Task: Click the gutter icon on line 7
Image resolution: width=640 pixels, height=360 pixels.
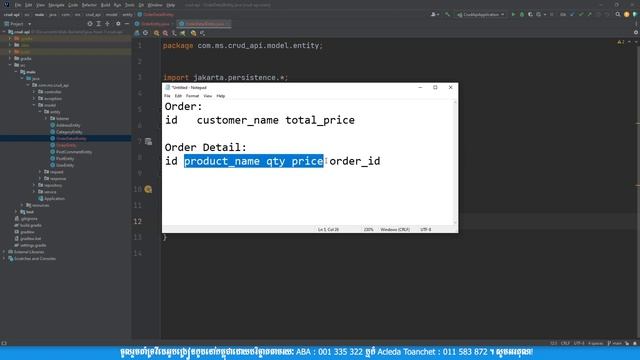Action: (x=148, y=141)
